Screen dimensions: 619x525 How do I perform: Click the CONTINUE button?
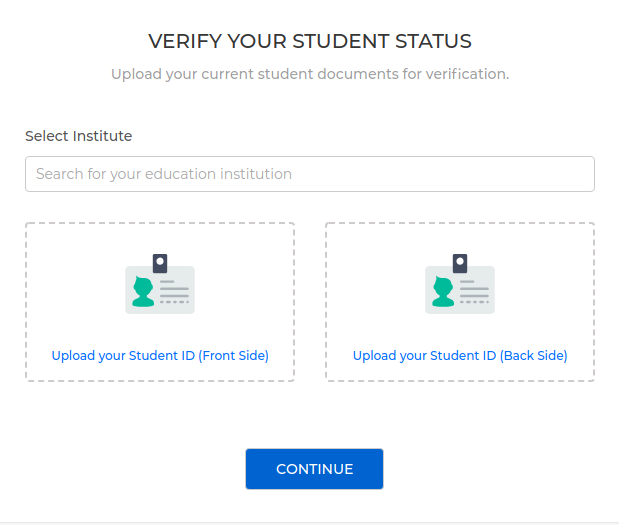(x=314, y=469)
